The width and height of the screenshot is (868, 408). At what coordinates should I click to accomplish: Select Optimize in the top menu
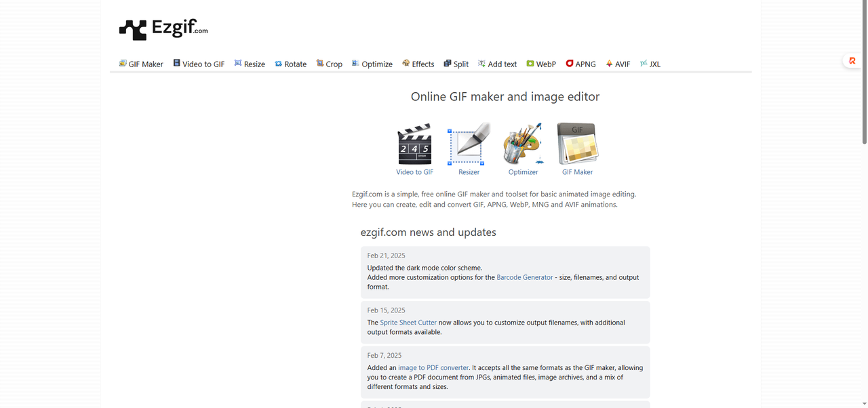click(372, 64)
